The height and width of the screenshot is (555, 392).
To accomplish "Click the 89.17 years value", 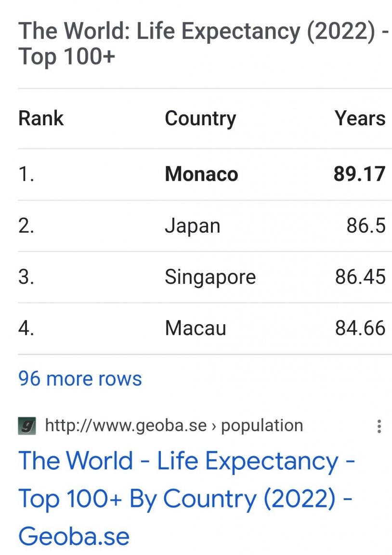I will [x=359, y=174].
